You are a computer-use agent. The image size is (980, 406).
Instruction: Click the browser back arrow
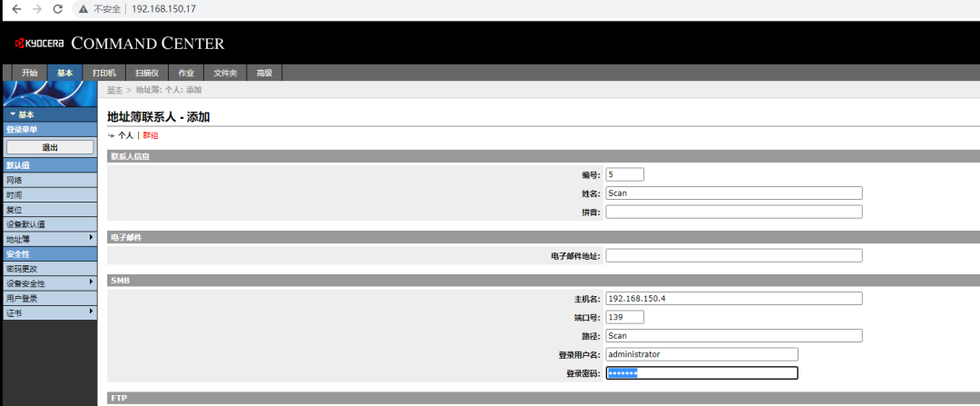(x=17, y=9)
